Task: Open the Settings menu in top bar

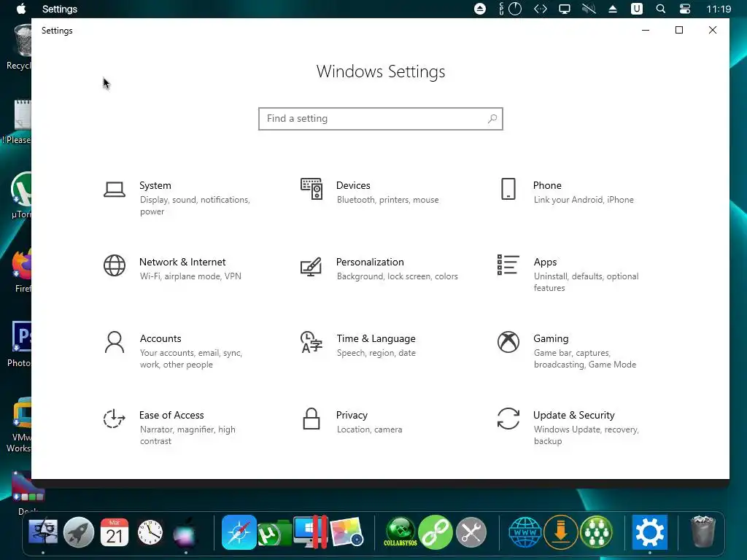Action: pyautogui.click(x=60, y=9)
